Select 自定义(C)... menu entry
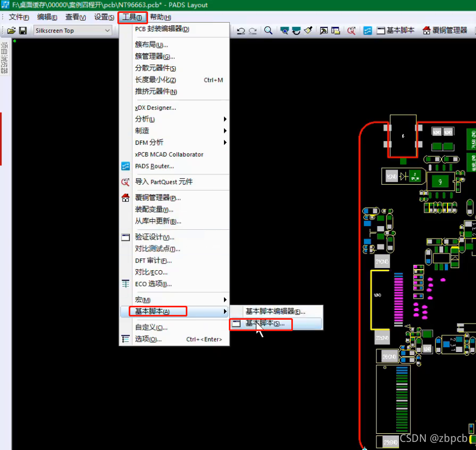This screenshot has height=450, width=476. 174,327
